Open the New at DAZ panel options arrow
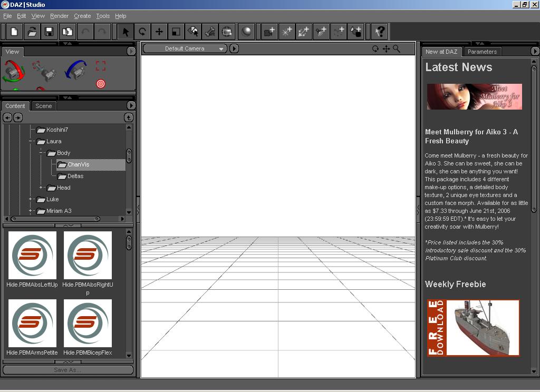540x392 pixels. pos(535,51)
